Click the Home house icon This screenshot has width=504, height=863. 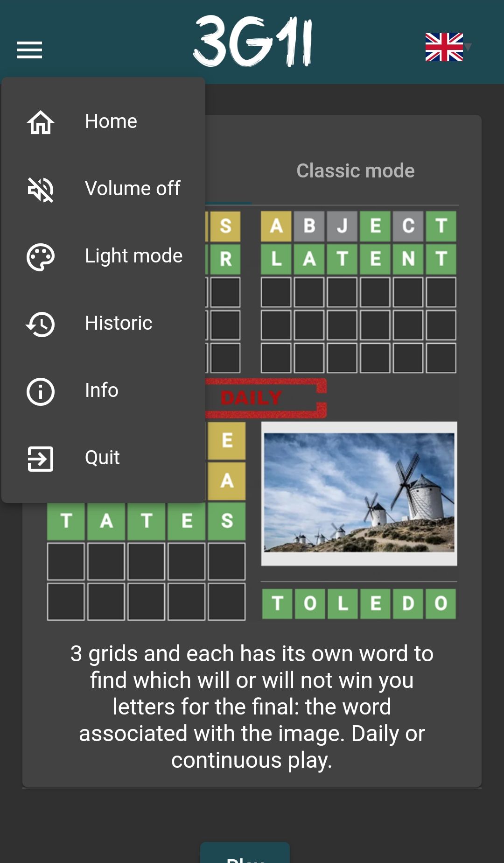click(41, 122)
